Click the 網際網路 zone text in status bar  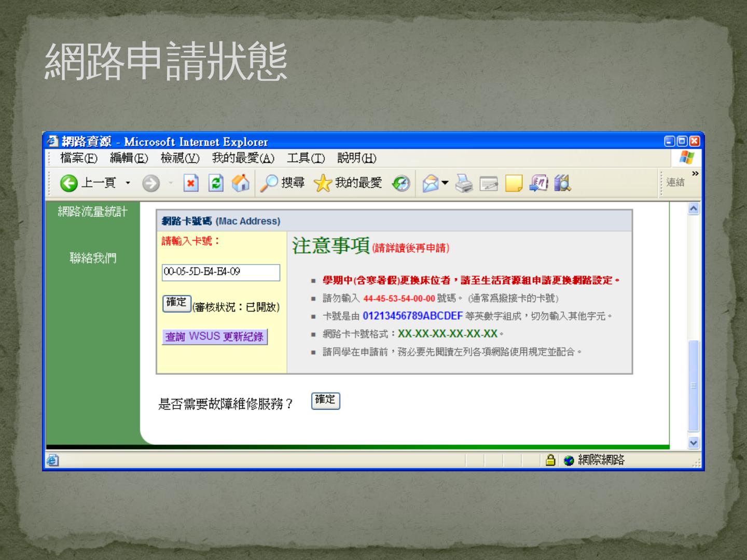pyautogui.click(x=601, y=460)
